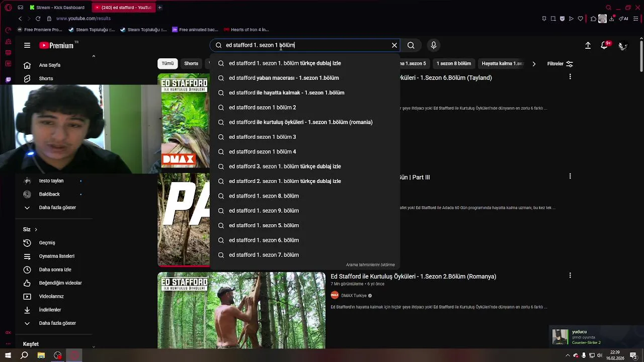Screen dimensions: 644x362
Task: Select the Hayatta kalma 1.sezon chip
Action: [x=503, y=63]
